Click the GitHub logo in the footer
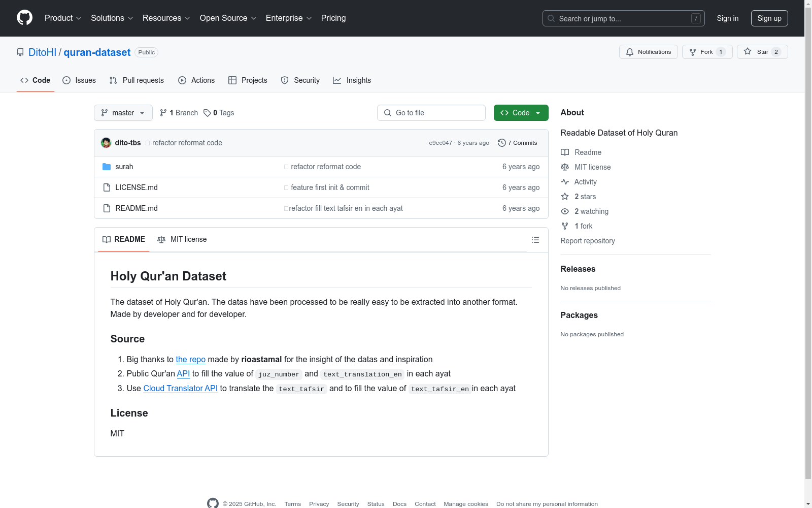This screenshot has width=812, height=508. (x=213, y=503)
